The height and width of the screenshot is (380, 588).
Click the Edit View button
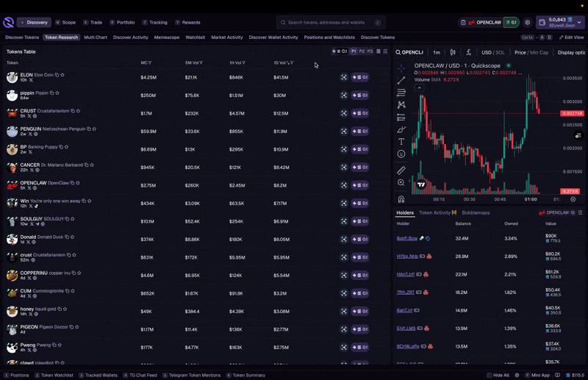click(x=572, y=37)
